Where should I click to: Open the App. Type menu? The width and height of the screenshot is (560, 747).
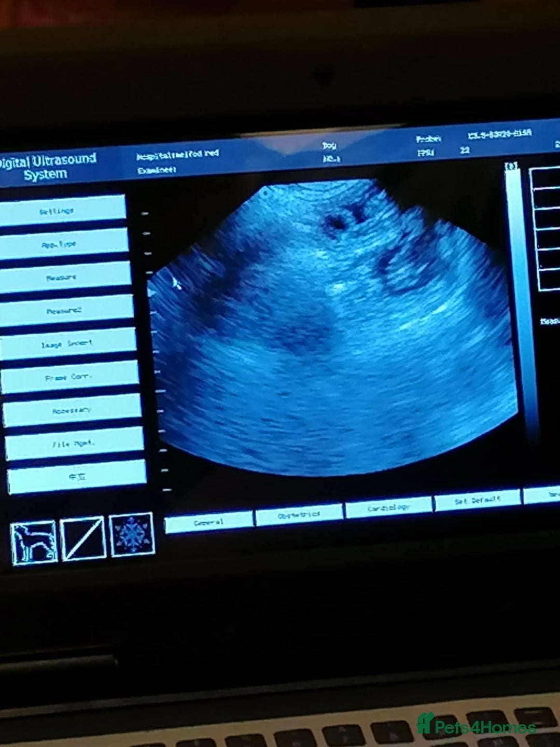pos(64,243)
